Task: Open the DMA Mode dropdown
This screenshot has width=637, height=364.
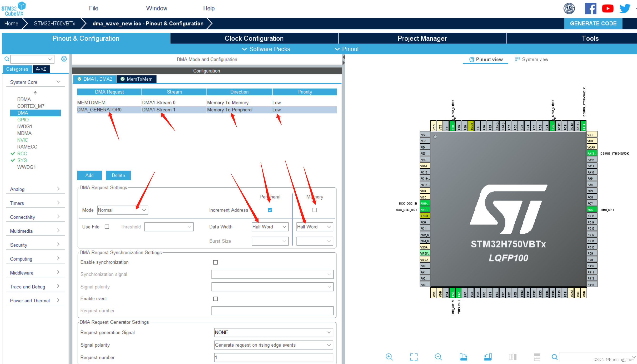Action: click(123, 210)
